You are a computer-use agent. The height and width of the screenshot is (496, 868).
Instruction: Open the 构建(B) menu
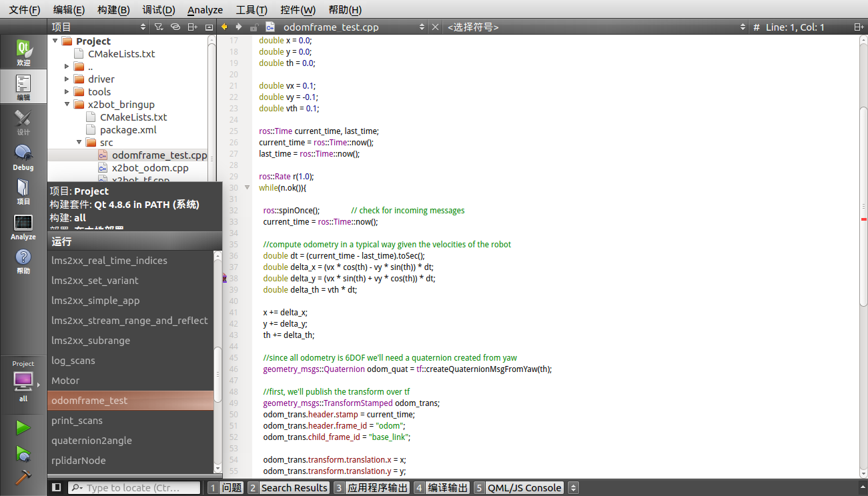[x=113, y=9]
